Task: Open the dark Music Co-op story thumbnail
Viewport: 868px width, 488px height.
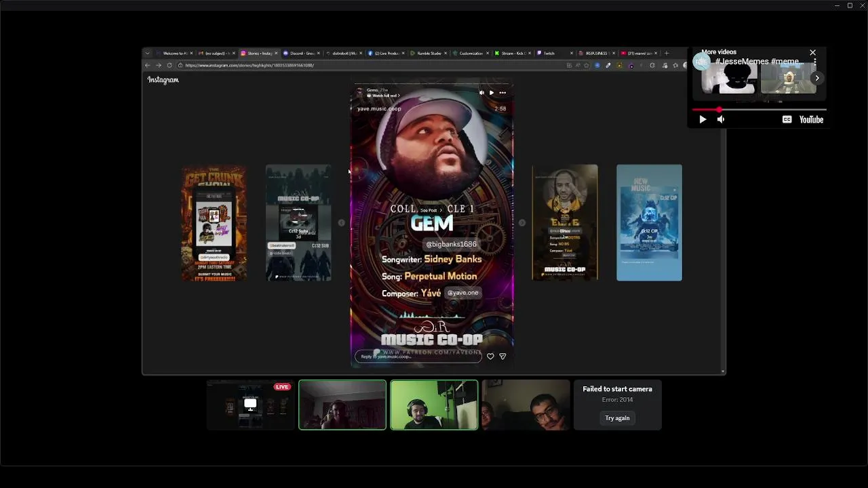Action: [298, 222]
